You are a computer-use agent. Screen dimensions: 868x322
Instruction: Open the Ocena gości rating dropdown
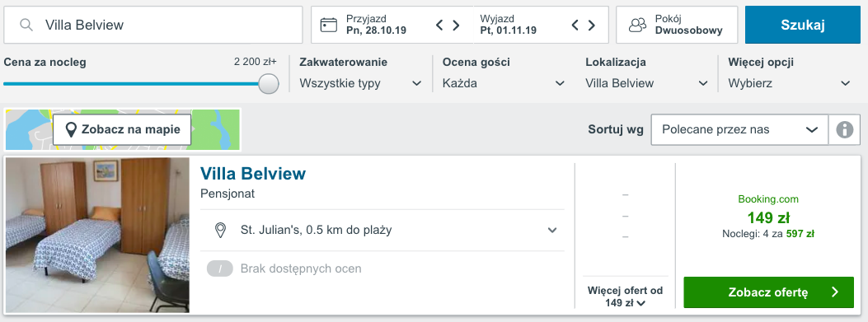tap(504, 83)
